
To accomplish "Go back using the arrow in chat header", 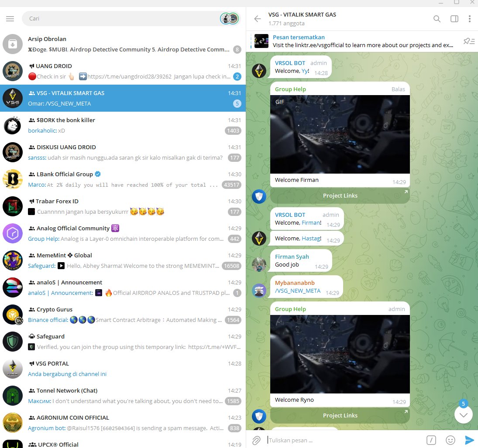I will [x=257, y=19].
